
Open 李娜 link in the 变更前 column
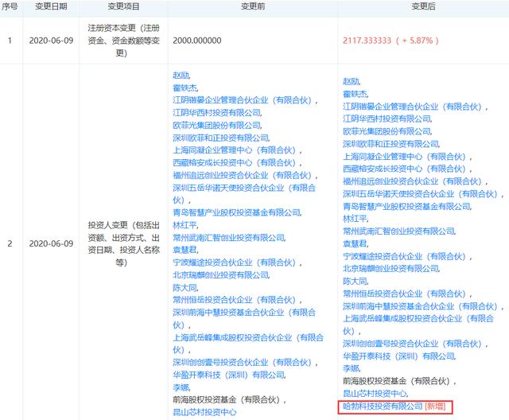181,384
